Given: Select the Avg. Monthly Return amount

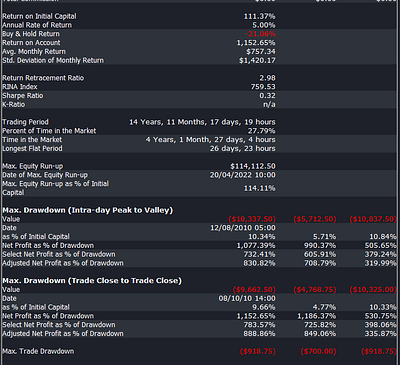Looking at the screenshot, I should tap(261, 51).
